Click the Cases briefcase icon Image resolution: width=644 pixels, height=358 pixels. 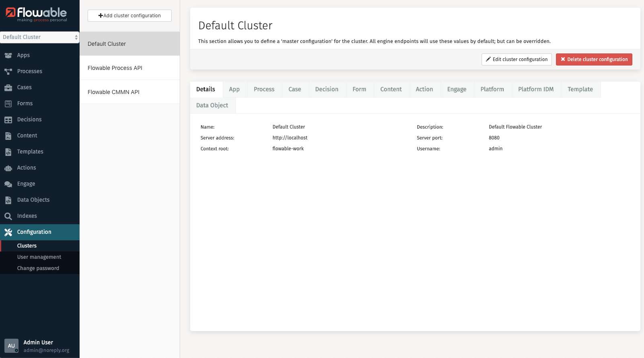tap(8, 88)
